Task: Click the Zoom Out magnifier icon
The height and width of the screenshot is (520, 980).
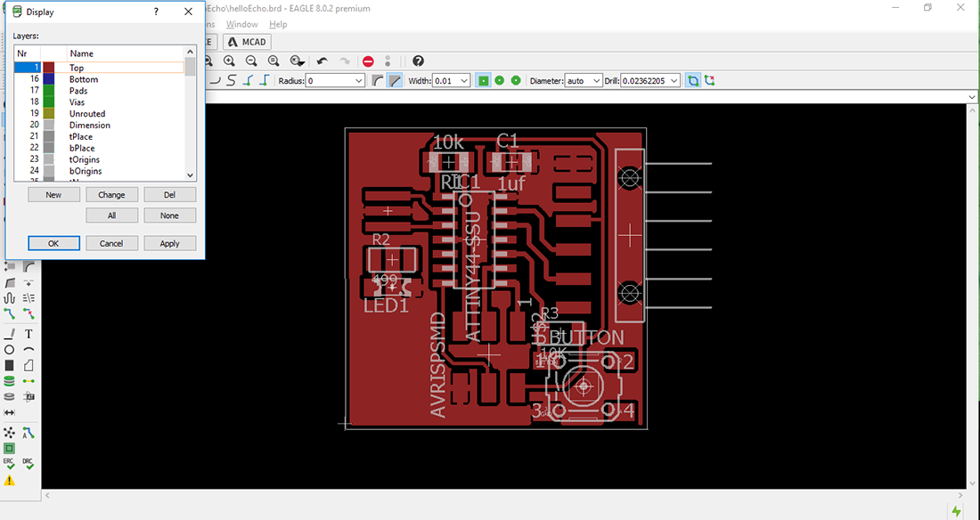Action: pos(251,61)
